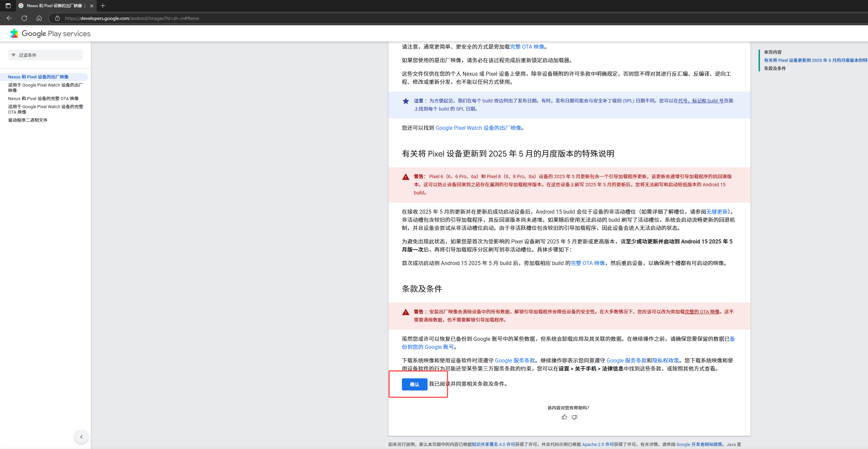Open 知识共享署名 4.0 许可 footer link
Viewport: 868px width, 449px height.
pos(493,444)
